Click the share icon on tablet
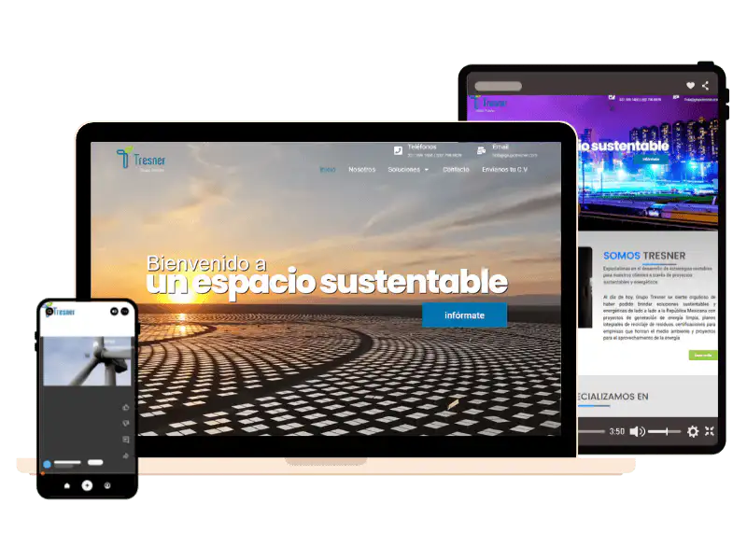 click(705, 86)
